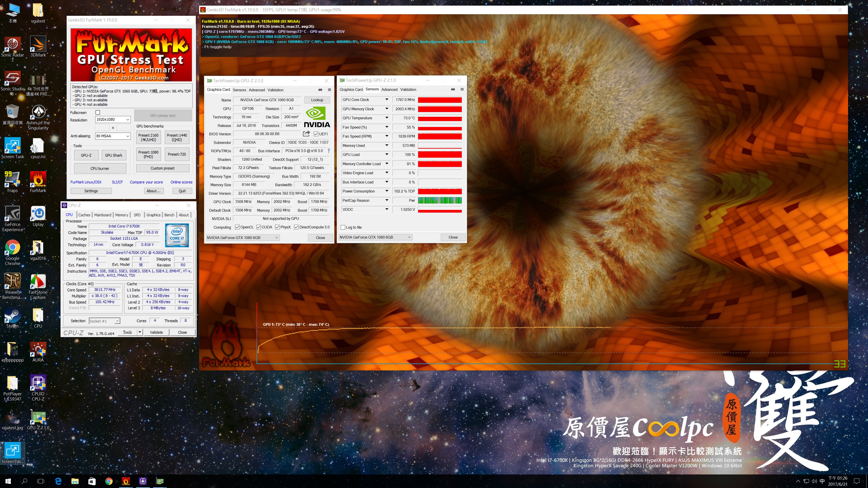
Task: Switch to the Caches tab in CPU-Z
Action: click(x=84, y=215)
